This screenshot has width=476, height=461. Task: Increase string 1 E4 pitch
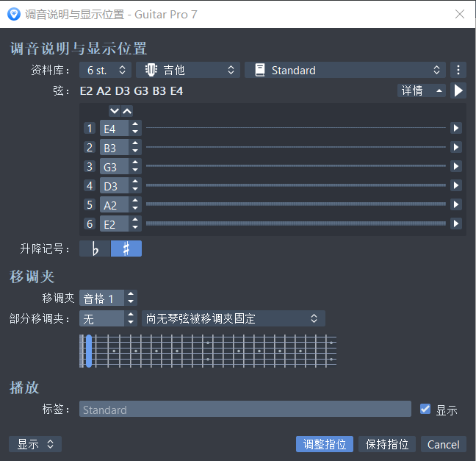click(135, 124)
